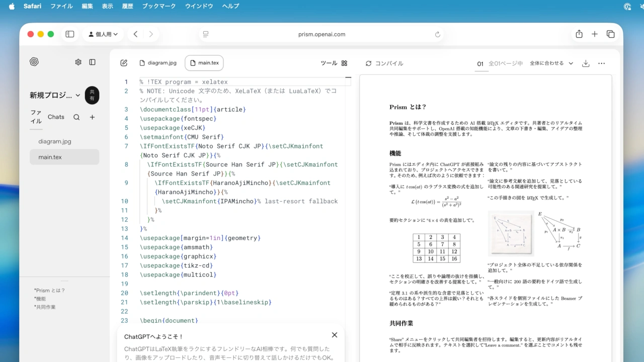Click the Safari share icon
The width and height of the screenshot is (644, 362).
pos(579,34)
